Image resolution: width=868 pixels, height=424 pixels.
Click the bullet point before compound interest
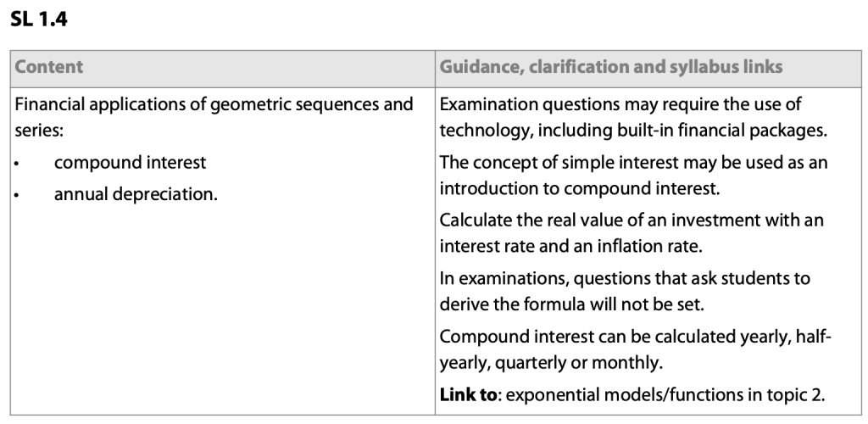[x=18, y=163]
